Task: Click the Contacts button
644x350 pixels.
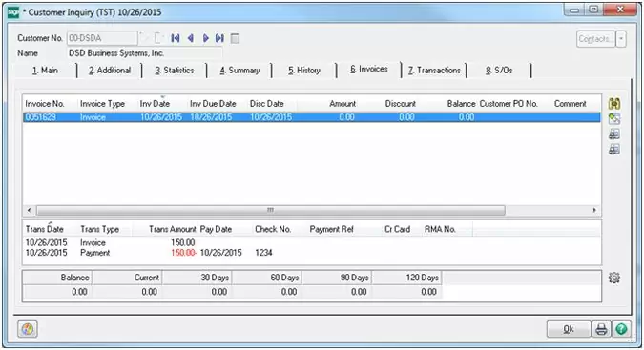Action: (596, 39)
